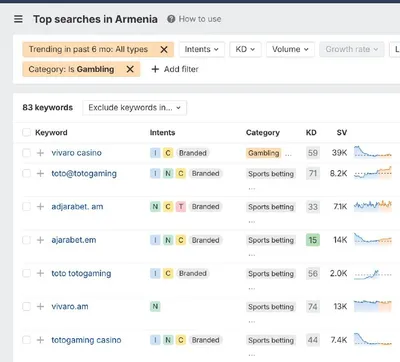This screenshot has height=362, width=400.
Task: Open the Intents filter dropdown
Action: tap(202, 49)
